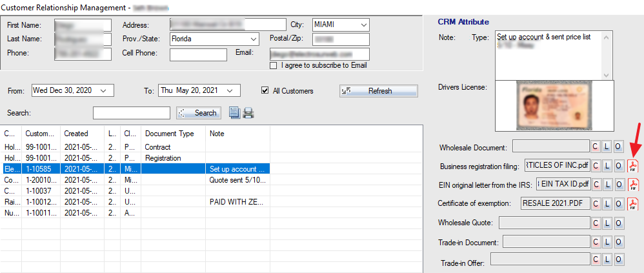Click the note box scrollbar down arrow
644x273 pixels.
coord(606,75)
